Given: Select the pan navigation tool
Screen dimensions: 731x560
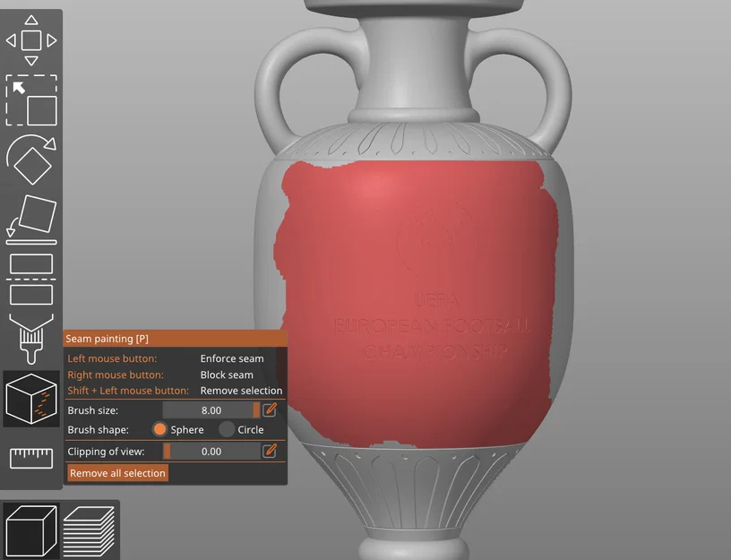Looking at the screenshot, I should pos(31,39).
